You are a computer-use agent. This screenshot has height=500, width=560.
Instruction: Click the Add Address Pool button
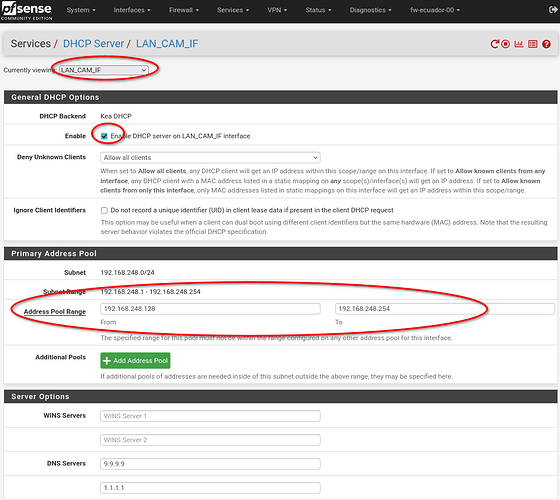[x=135, y=360]
